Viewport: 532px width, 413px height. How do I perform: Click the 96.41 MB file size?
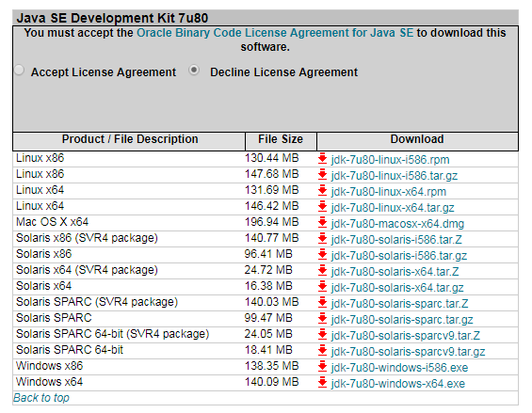pyautogui.click(x=268, y=254)
